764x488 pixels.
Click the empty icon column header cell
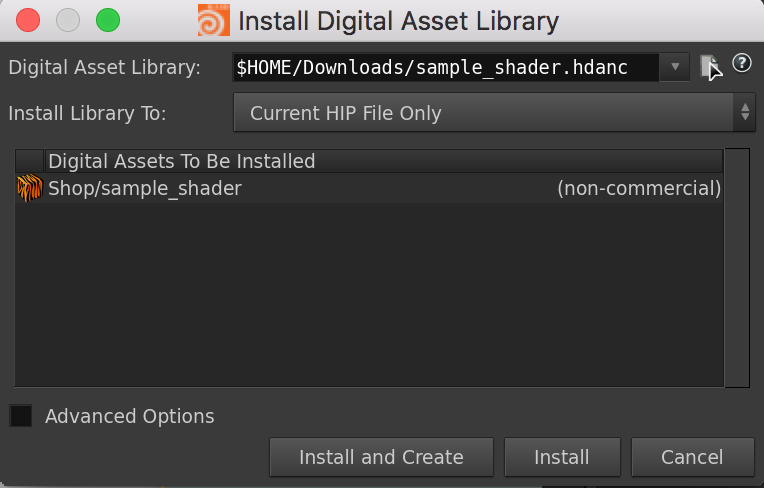pyautogui.click(x=30, y=161)
